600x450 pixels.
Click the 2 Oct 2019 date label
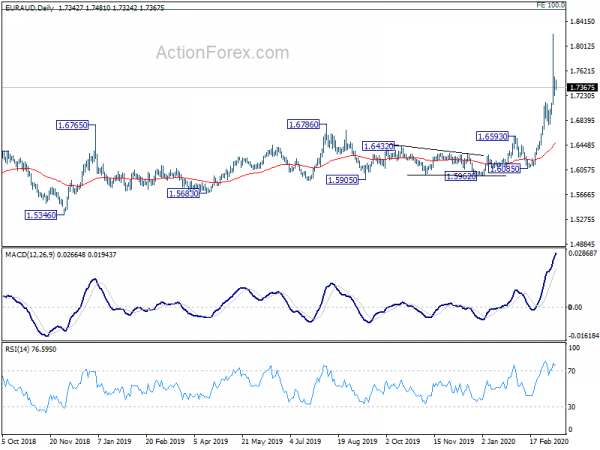(403, 442)
